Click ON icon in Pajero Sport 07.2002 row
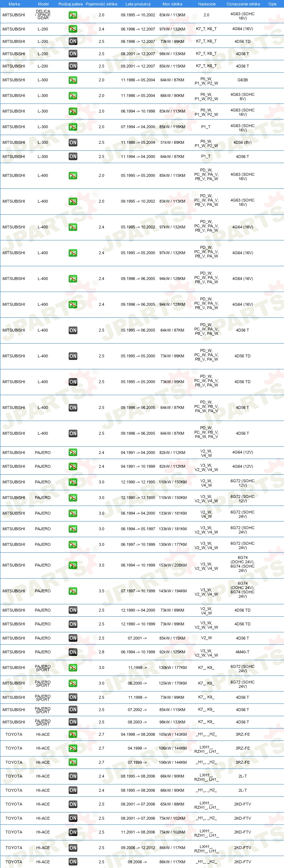 click(73, 710)
